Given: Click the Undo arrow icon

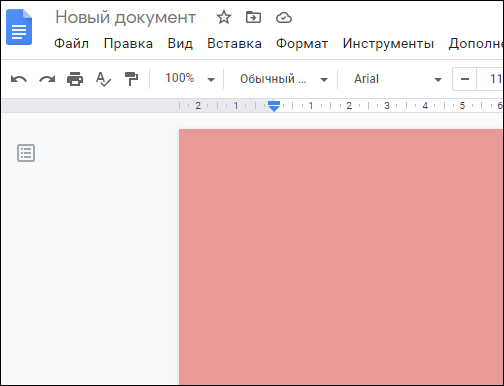Looking at the screenshot, I should click(19, 79).
